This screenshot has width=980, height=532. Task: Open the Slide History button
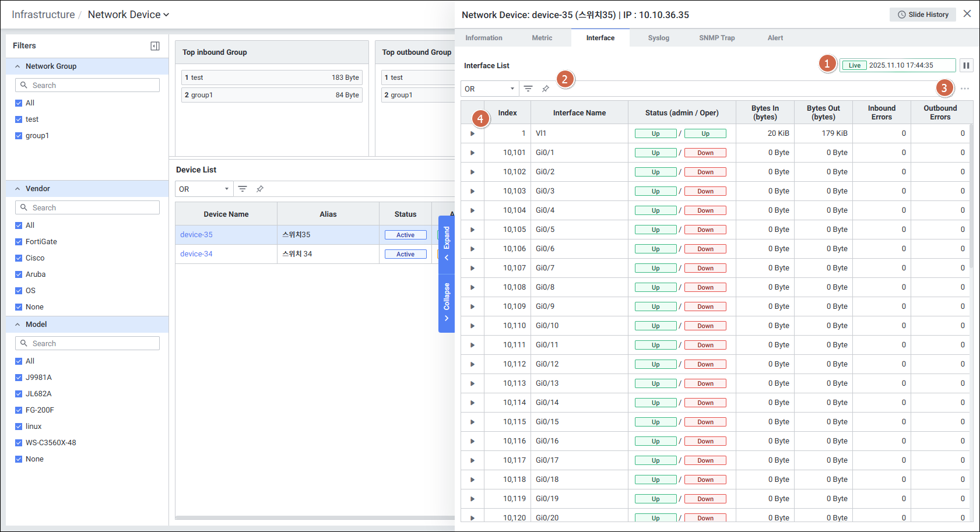(x=922, y=15)
